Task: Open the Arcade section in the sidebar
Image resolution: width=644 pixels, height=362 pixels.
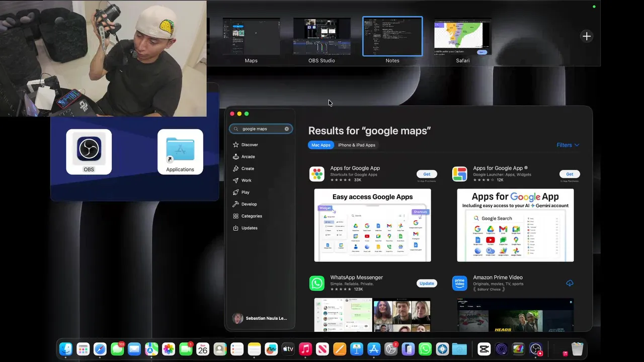Action: tap(244, 157)
